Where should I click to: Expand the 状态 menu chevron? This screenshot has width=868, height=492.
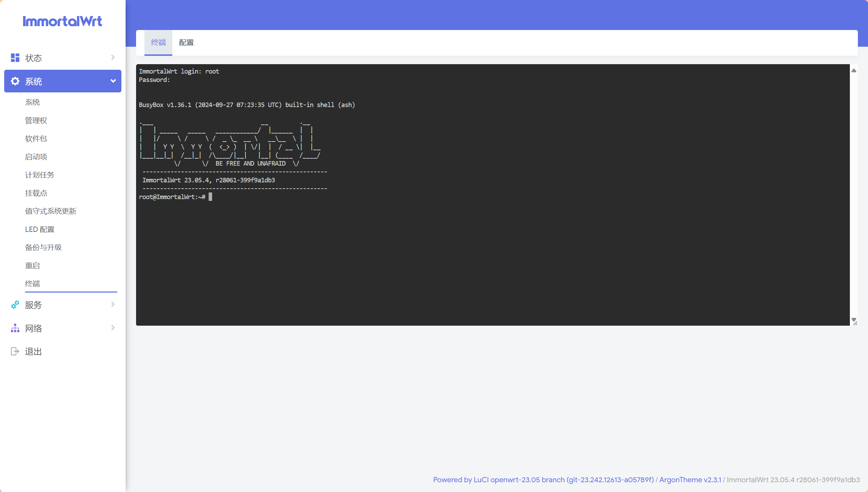113,58
